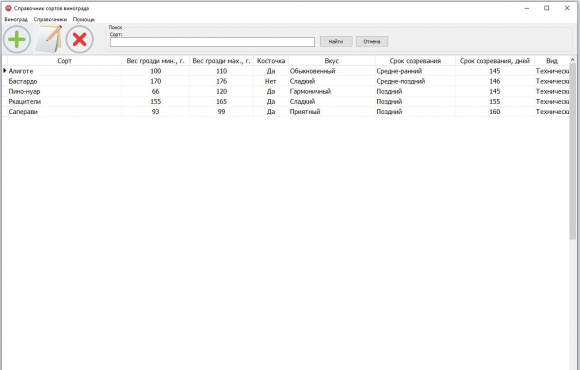580x370 pixels.
Task: Click the red X delete record icon
Action: click(80, 39)
